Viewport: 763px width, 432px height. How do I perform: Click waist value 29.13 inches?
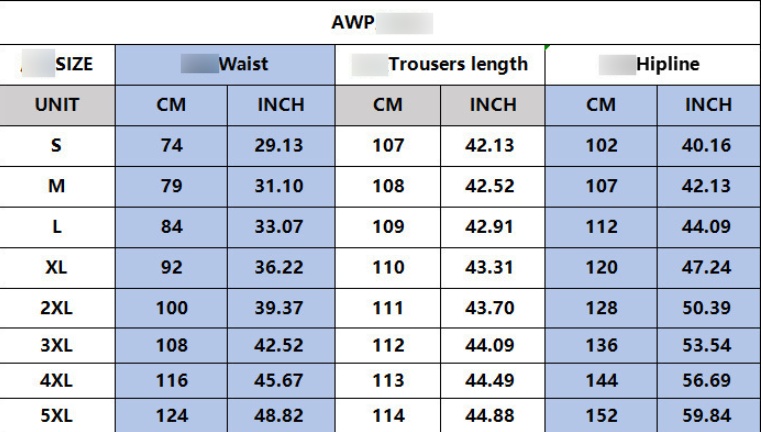(x=279, y=145)
